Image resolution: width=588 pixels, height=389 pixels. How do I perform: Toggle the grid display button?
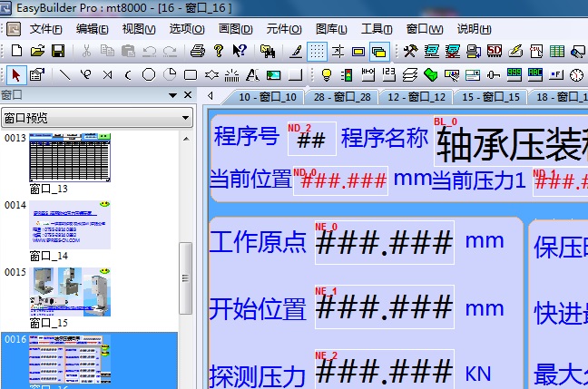[318, 51]
